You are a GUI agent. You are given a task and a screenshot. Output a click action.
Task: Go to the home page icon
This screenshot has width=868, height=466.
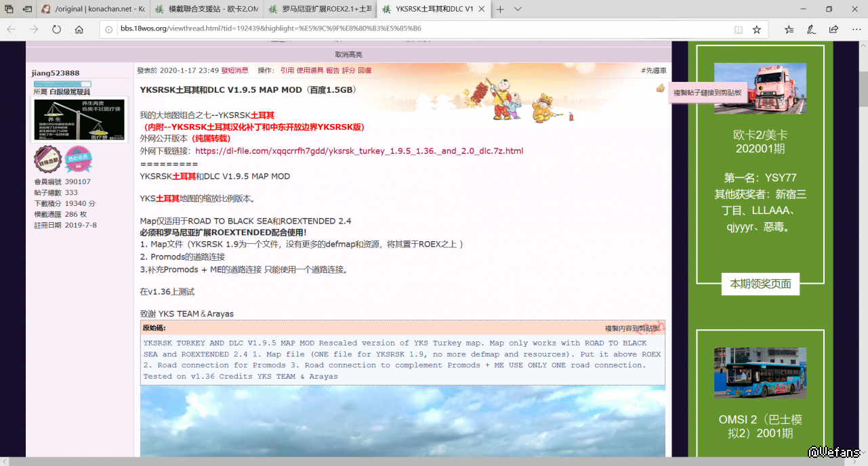79,30
